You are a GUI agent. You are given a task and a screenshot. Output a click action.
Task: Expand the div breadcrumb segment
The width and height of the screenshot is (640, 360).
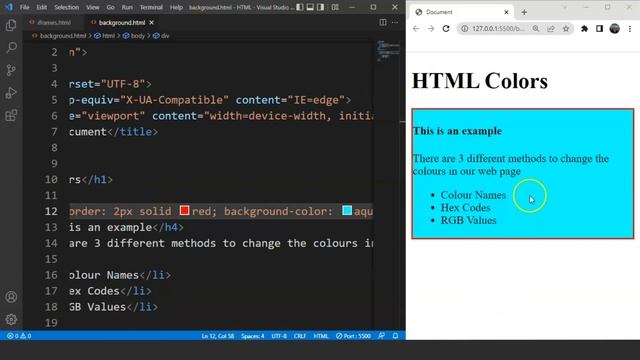(x=165, y=36)
